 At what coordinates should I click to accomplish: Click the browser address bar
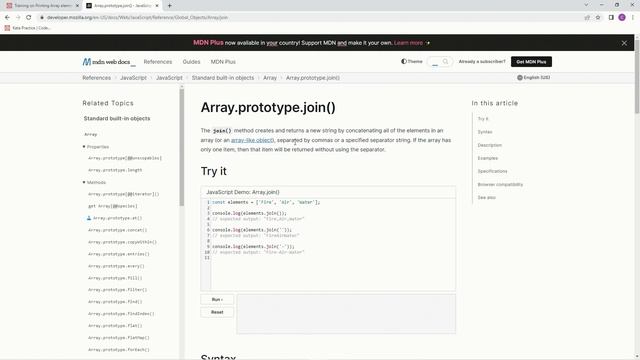[310, 18]
